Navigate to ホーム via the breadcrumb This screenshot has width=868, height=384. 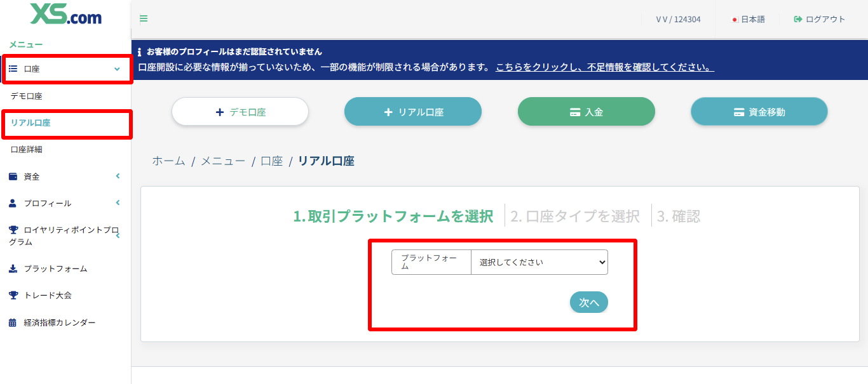tap(167, 161)
